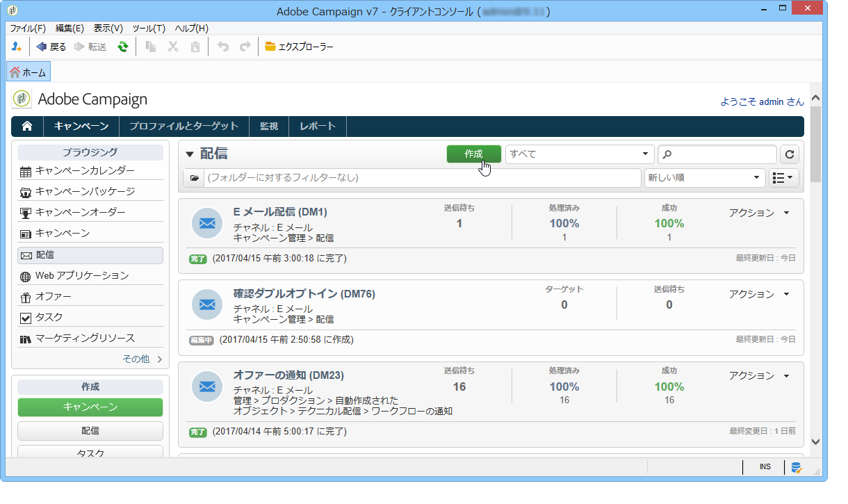Open 表示(V) menu
The height and width of the screenshot is (504, 848).
(x=108, y=29)
